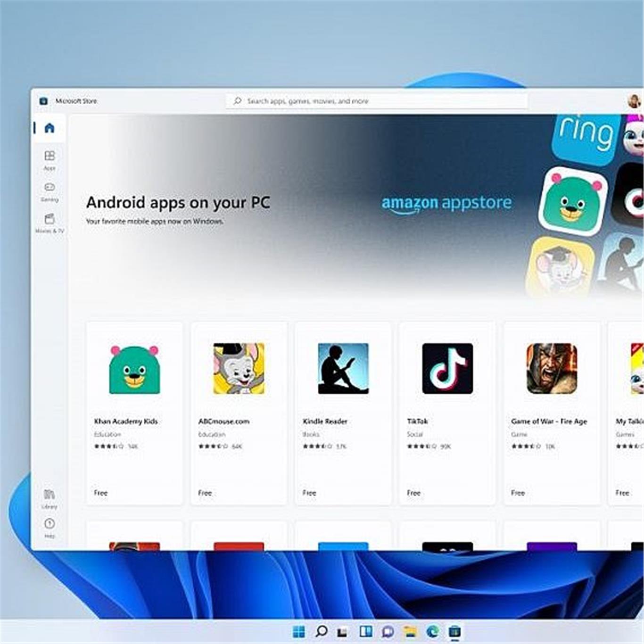Click the Ring app icon in banner
644x644 pixels.
click(x=586, y=137)
